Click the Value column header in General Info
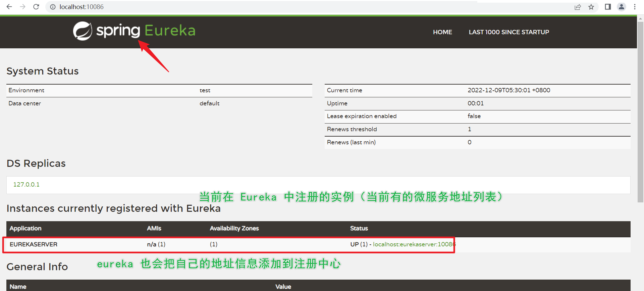 pos(283,287)
